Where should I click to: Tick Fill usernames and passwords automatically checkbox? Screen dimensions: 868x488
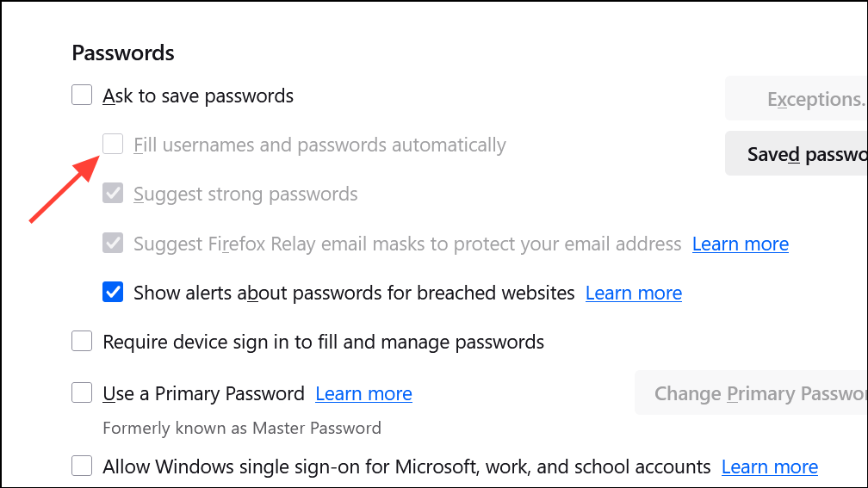tap(113, 145)
